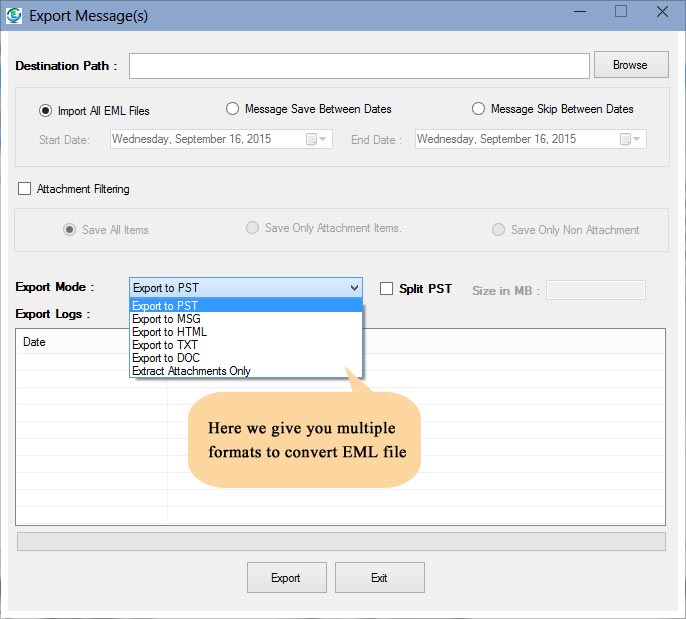Click the Date column header in logs

click(35, 342)
